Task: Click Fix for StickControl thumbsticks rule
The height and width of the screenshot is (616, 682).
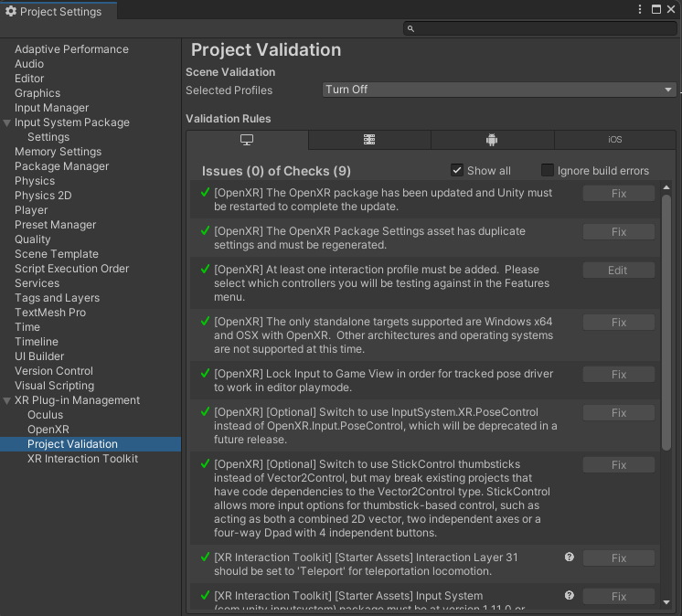Action: [618, 465]
